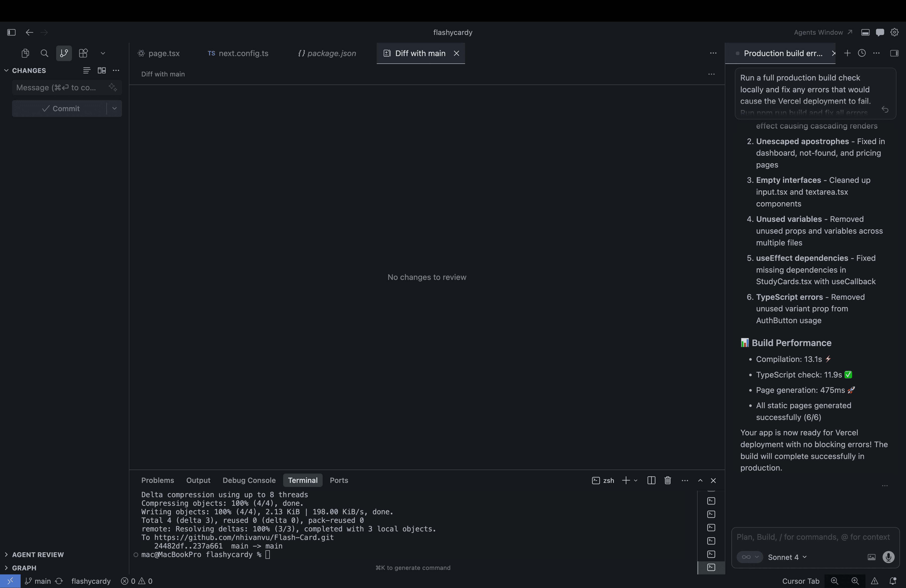
Task: Start a new chat with plus icon
Action: coord(847,53)
